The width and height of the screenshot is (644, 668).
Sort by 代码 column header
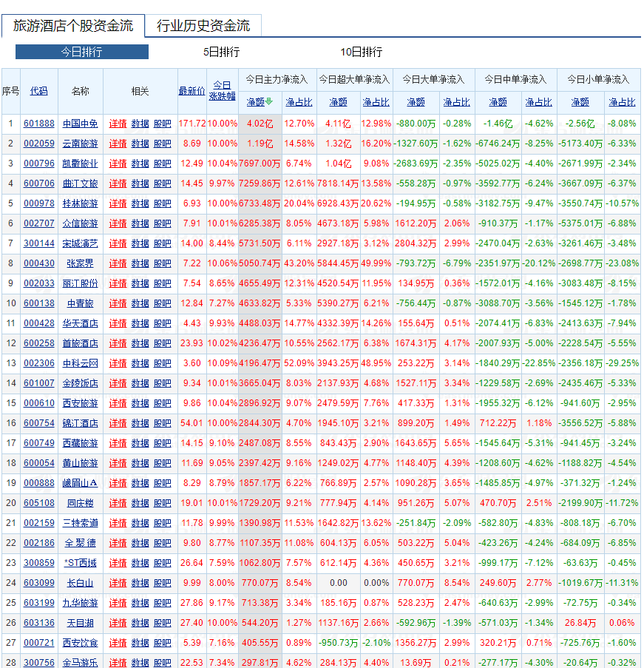coord(38,91)
